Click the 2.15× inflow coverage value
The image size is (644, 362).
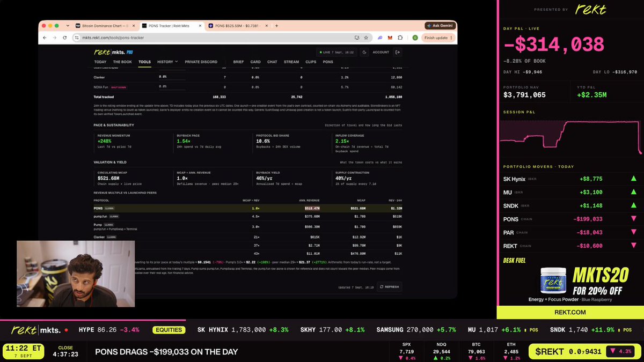tap(342, 141)
